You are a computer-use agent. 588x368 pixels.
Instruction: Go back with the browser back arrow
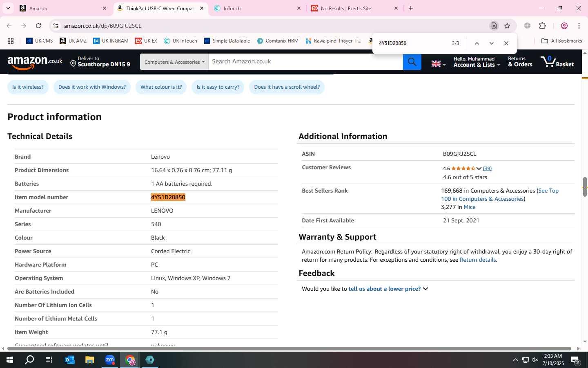[9, 26]
